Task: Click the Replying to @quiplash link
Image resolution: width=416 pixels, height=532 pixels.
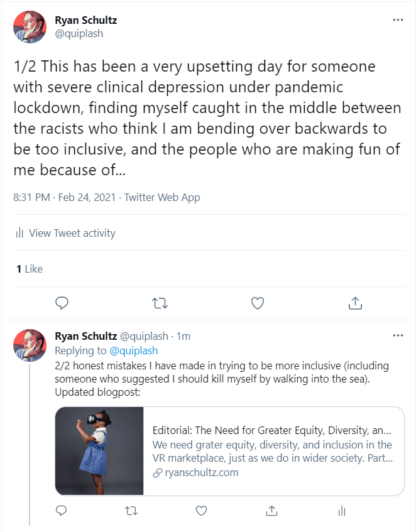Action: pyautogui.click(x=134, y=350)
